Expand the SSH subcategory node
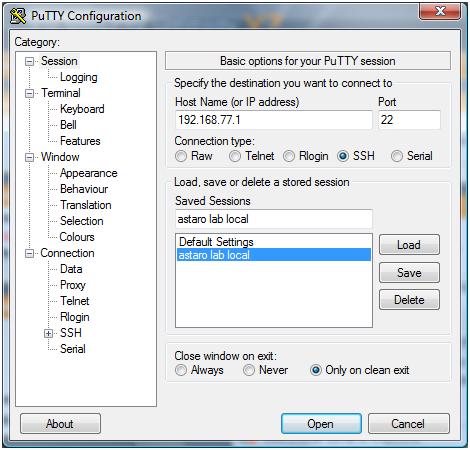470x450 pixels. (49, 333)
